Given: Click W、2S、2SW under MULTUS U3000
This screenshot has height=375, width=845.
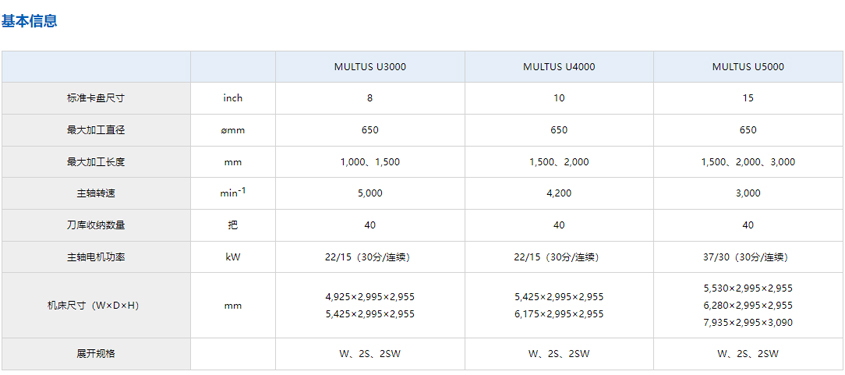Looking at the screenshot, I should click(x=370, y=354).
